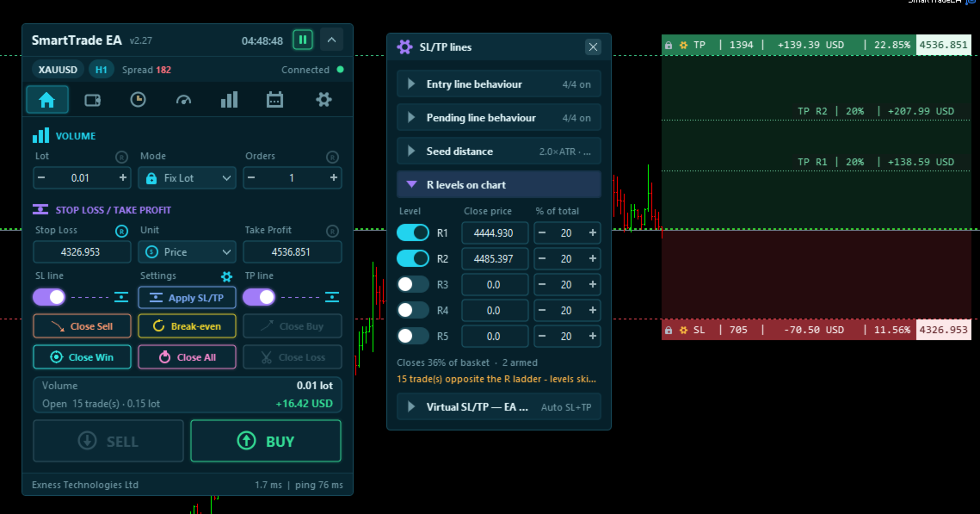Open the calendar tab icon
Viewport: 980px width, 514px height.
pyautogui.click(x=275, y=99)
